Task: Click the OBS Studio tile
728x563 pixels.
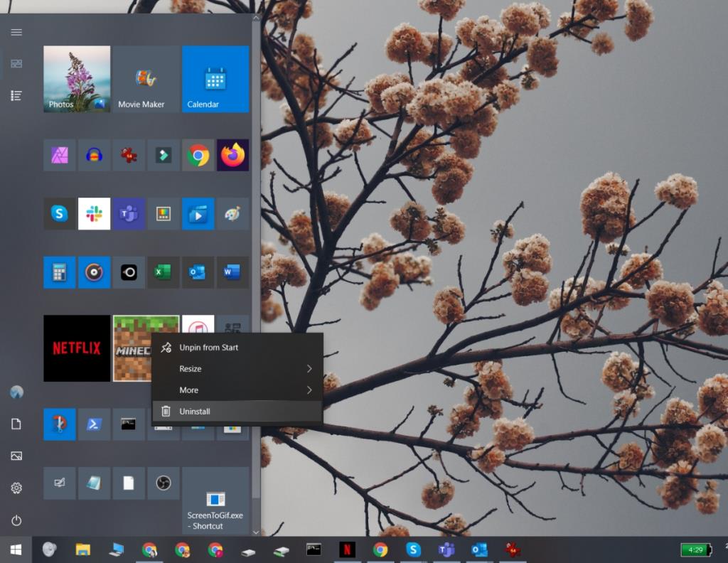Action: (164, 483)
